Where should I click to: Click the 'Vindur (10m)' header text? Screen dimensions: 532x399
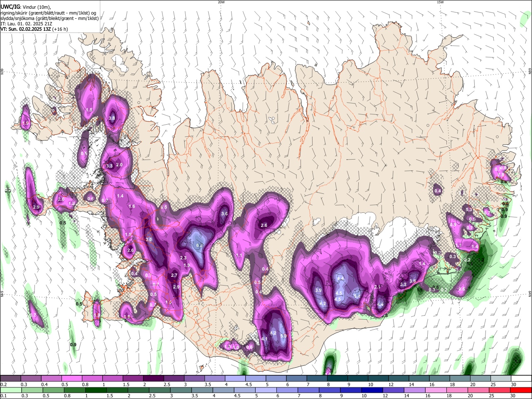click(x=37, y=7)
